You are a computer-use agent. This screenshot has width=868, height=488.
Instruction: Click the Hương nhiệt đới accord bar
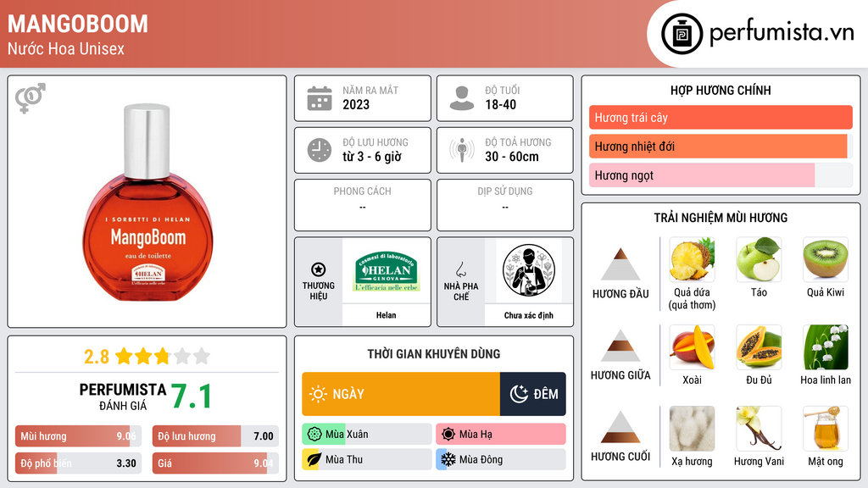721,146
